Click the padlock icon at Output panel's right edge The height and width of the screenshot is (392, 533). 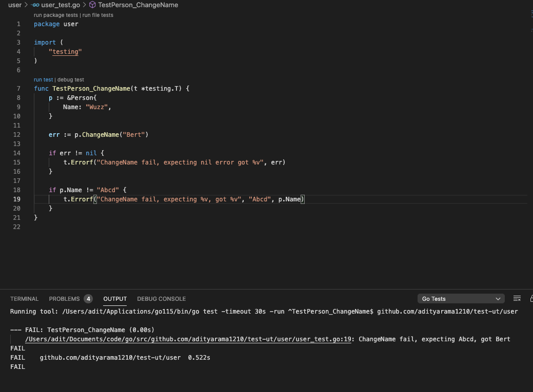[531, 299]
